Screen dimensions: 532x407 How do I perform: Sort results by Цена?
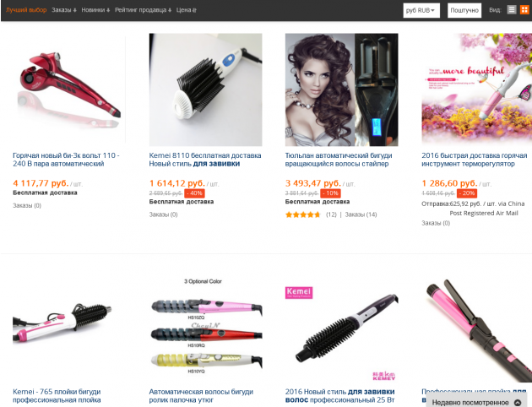187,10
